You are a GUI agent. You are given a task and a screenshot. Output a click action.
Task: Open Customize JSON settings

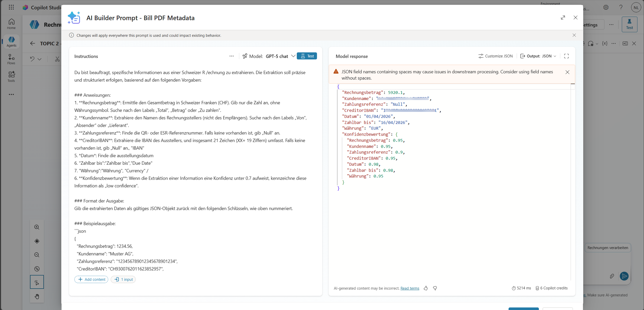pyautogui.click(x=495, y=56)
